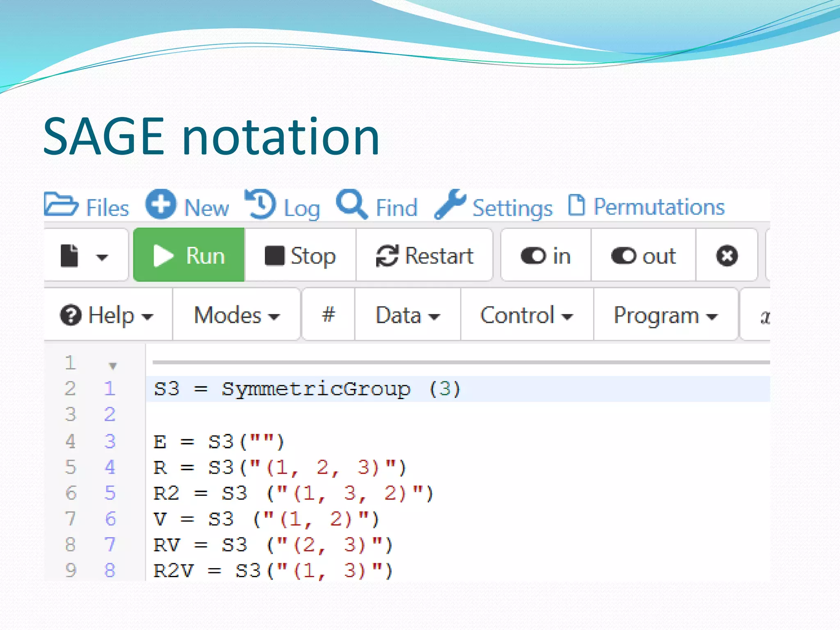Open the Program dropdown menu

[666, 315]
